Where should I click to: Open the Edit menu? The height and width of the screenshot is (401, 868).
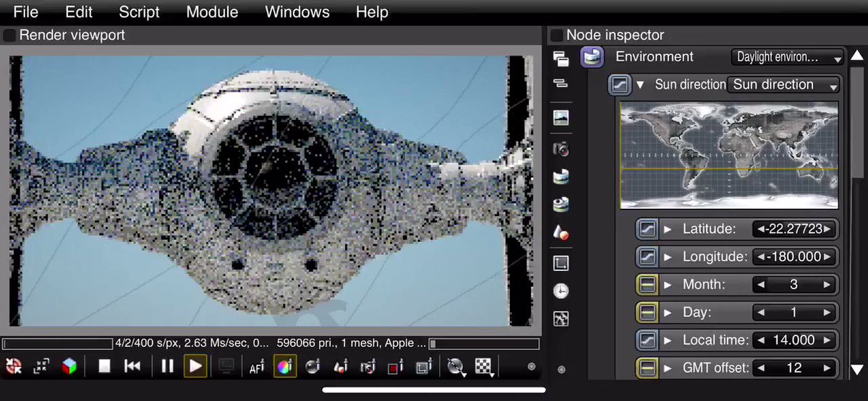coord(79,12)
